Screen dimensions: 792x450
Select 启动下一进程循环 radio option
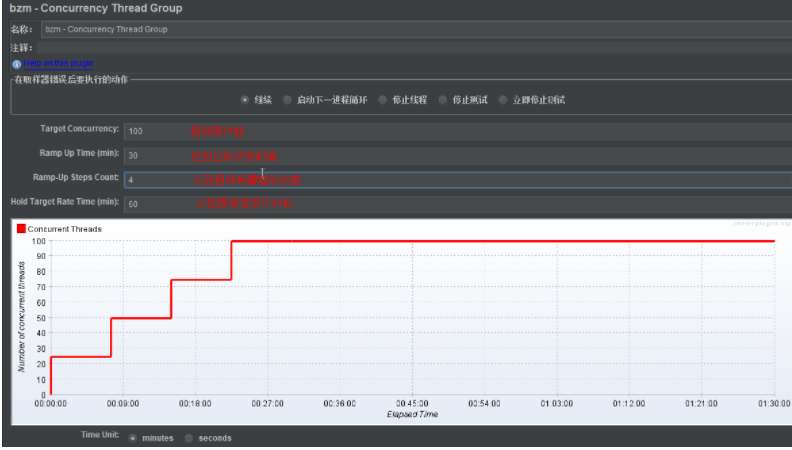pyautogui.click(x=287, y=100)
